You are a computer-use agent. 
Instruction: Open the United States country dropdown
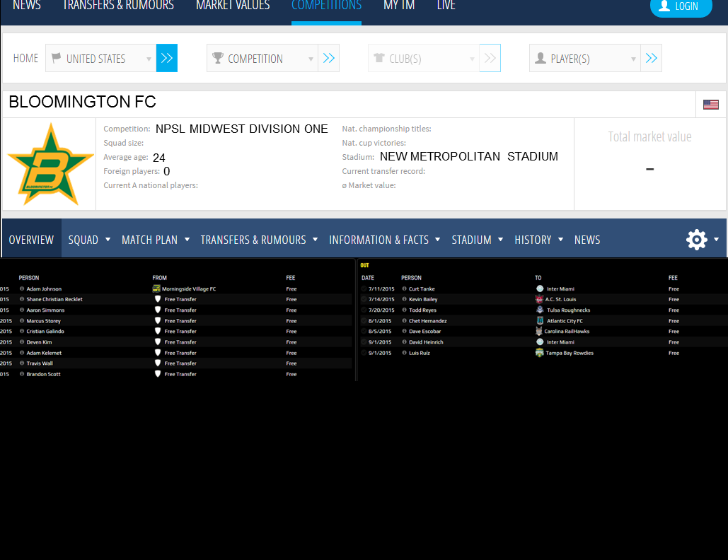[100, 58]
